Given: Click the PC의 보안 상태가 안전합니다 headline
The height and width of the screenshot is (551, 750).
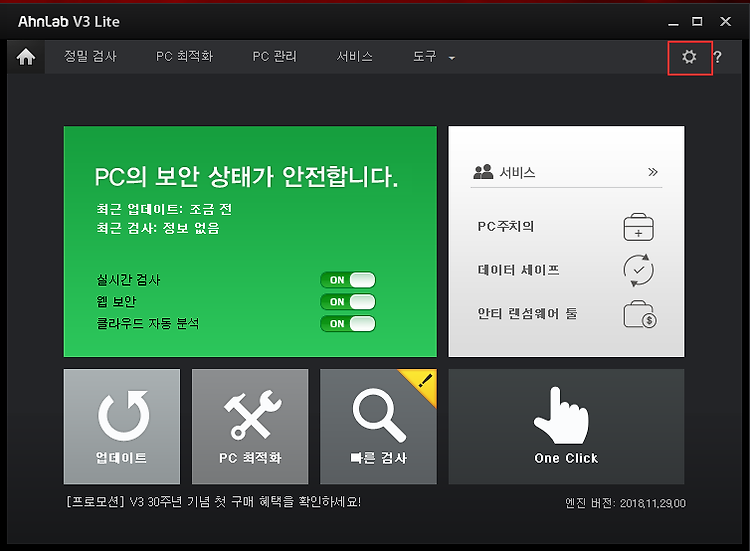Looking at the screenshot, I should [246, 177].
